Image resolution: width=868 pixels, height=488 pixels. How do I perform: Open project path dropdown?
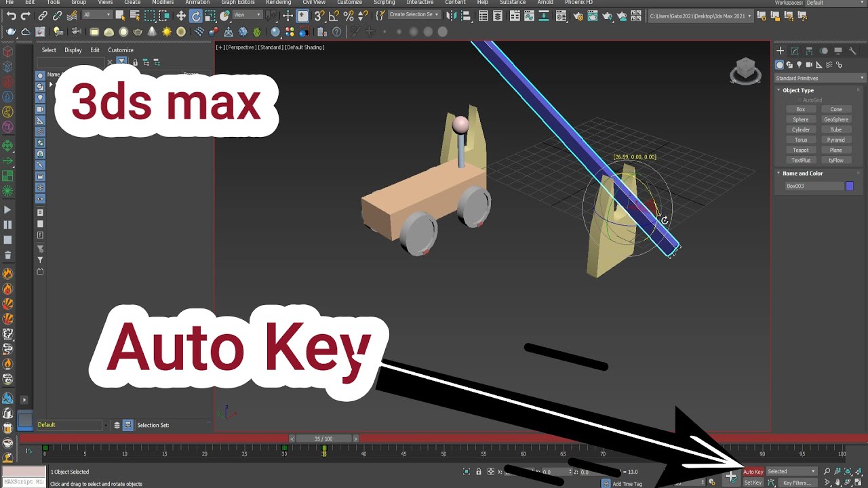[x=701, y=16]
